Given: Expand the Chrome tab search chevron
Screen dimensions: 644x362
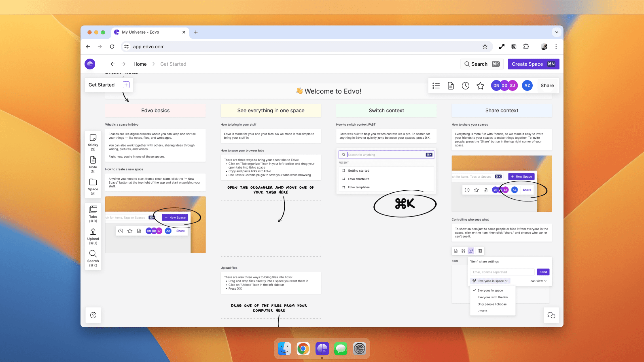Looking at the screenshot, I should point(557,32).
